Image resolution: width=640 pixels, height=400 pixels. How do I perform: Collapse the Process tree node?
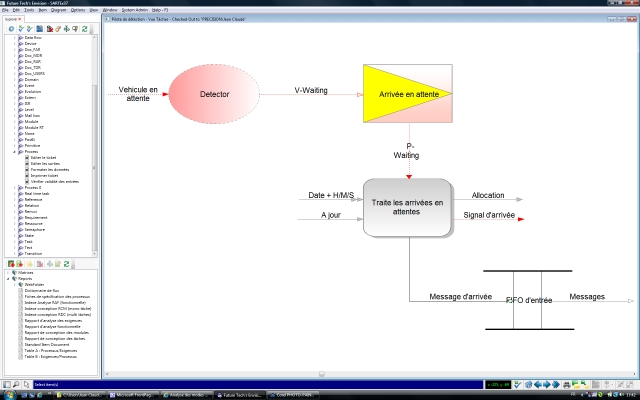point(15,152)
